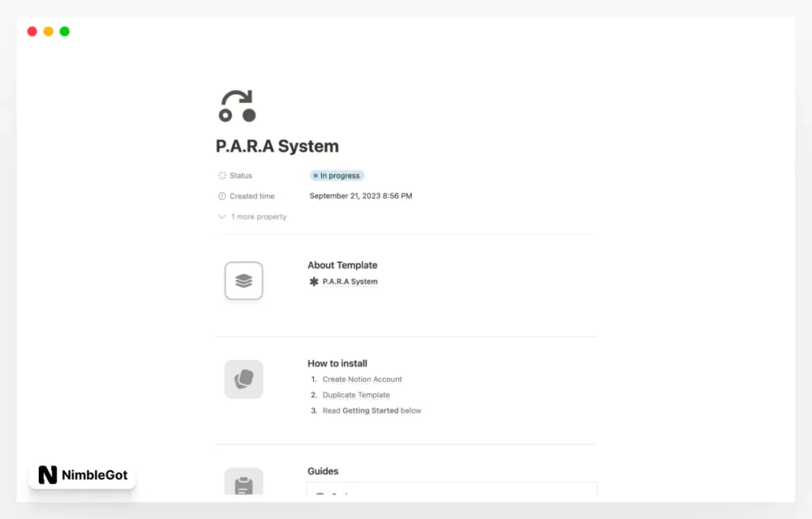Open the P.A.R.A System sub-page link
The height and width of the screenshot is (519, 812).
click(350, 280)
